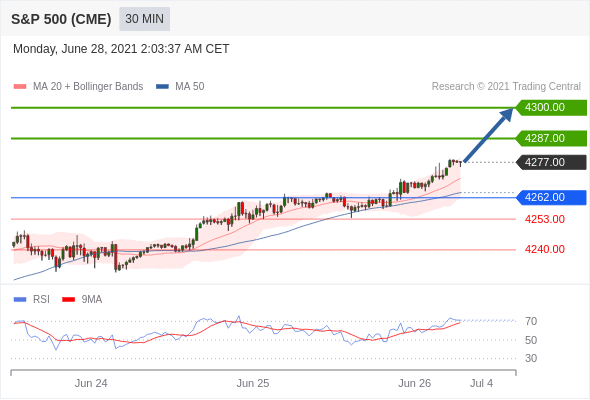Select the 4300.00 green price tag
Image resolution: width=590 pixels, height=400 pixels.
(551, 108)
